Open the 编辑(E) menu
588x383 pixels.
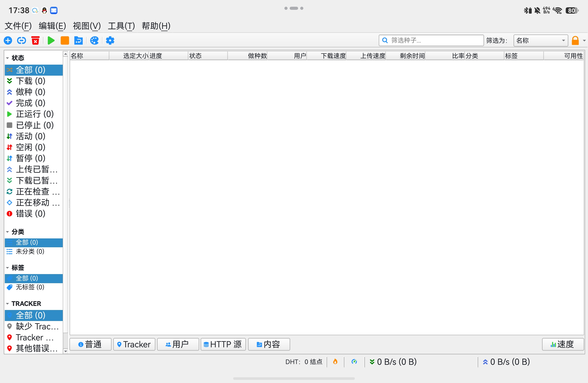click(52, 26)
